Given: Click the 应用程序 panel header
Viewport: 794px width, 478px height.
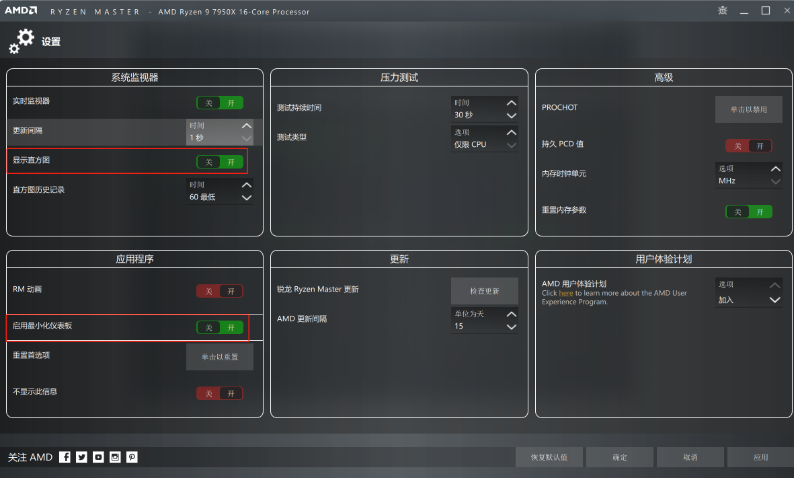Looking at the screenshot, I should pyautogui.click(x=135, y=259).
